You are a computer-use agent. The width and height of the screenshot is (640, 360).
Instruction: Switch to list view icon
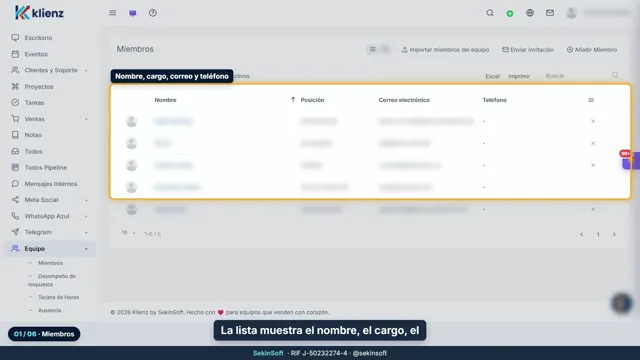click(x=373, y=49)
